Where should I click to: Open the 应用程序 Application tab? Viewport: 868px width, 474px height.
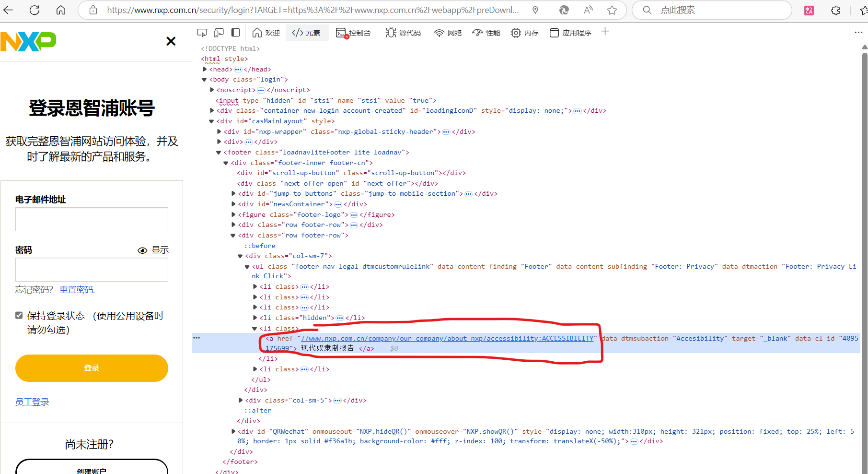[x=570, y=33]
